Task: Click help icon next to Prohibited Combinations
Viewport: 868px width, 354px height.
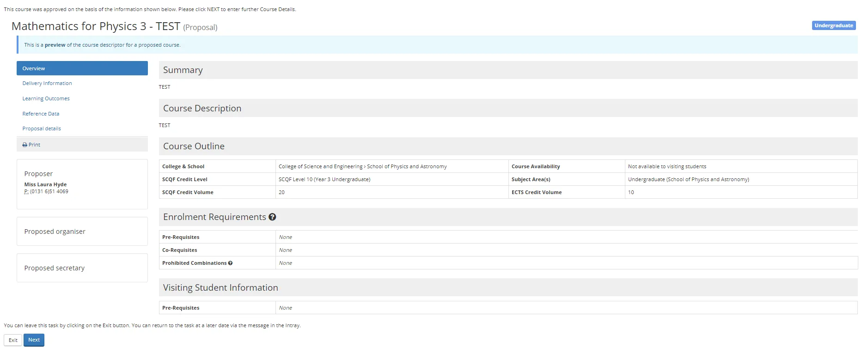Action: [230, 263]
